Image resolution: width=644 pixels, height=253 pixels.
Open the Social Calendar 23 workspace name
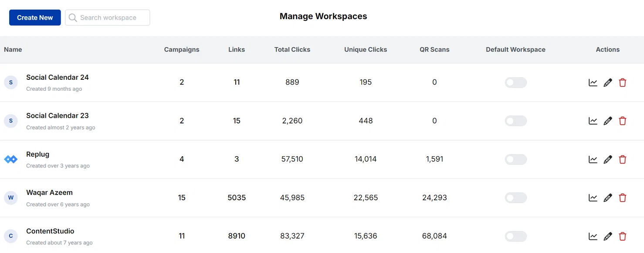58,116
